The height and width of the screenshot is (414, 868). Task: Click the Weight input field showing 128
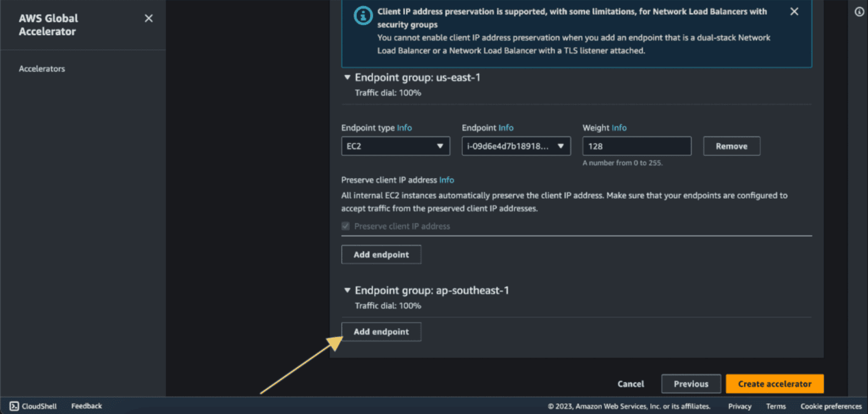click(636, 146)
